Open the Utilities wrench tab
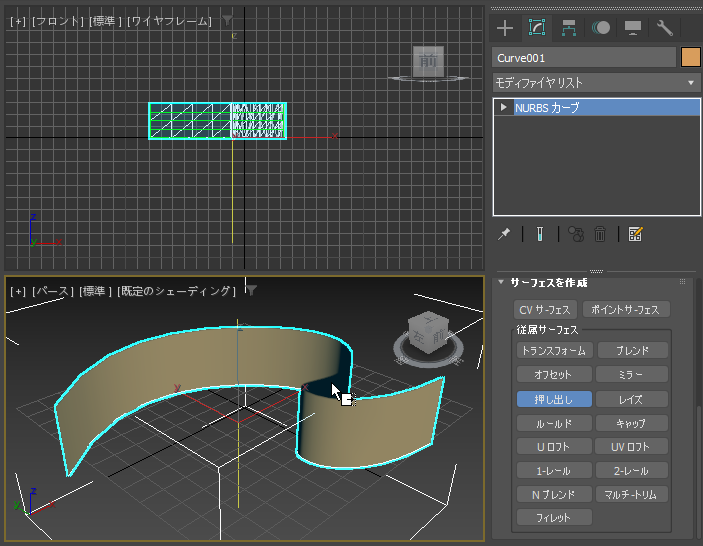The width and height of the screenshot is (703, 546). pos(664,28)
